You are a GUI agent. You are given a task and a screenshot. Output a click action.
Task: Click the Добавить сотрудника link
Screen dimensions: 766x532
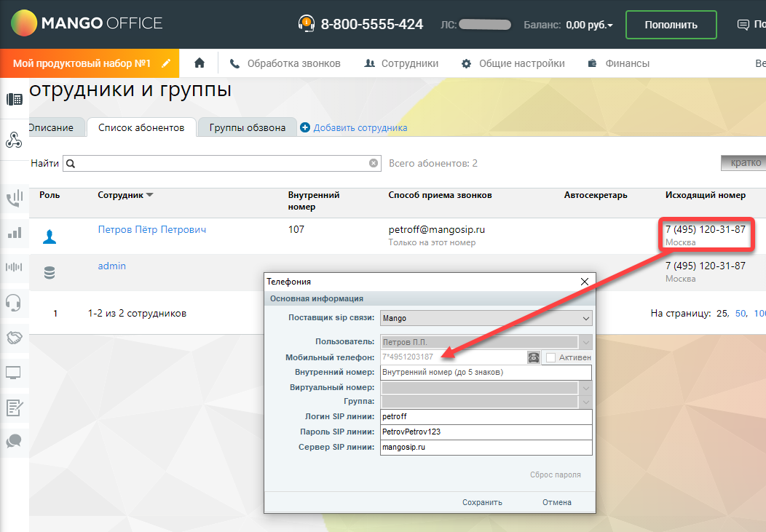click(360, 128)
